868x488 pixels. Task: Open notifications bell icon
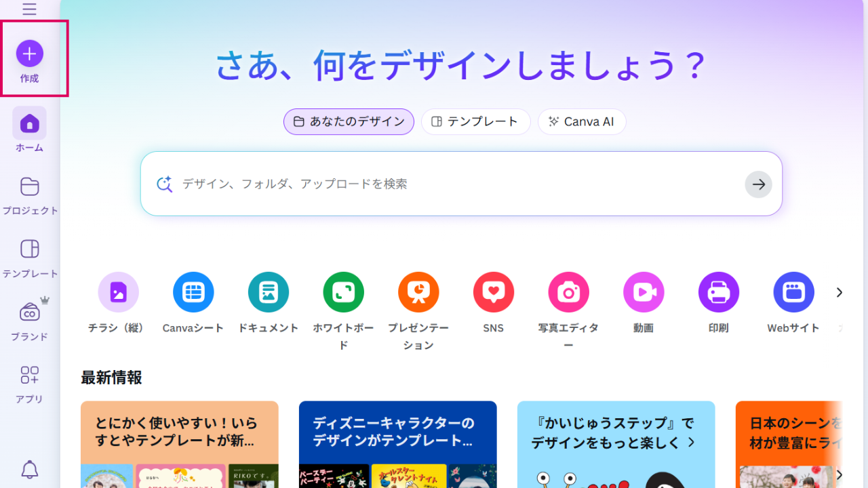point(30,469)
